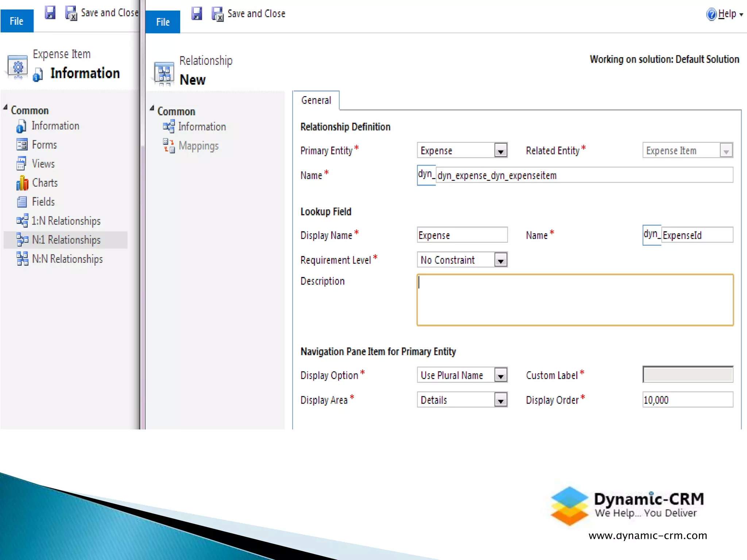Click Information icon in Relationship Common section
Viewport: 747px width, 560px height.
(x=169, y=127)
